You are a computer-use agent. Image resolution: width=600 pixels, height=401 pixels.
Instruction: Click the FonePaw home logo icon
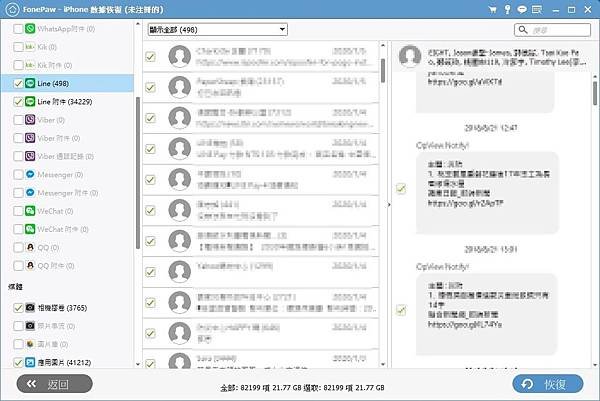coord(12,9)
